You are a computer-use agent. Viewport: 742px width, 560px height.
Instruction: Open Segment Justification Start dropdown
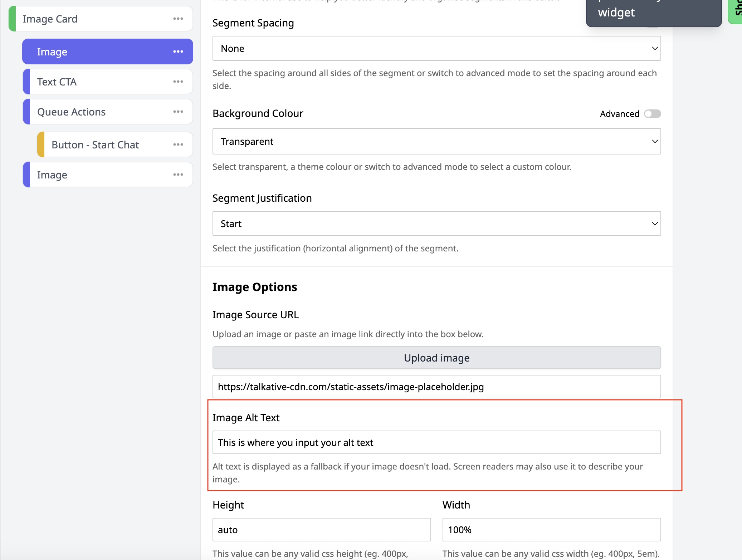tap(436, 224)
